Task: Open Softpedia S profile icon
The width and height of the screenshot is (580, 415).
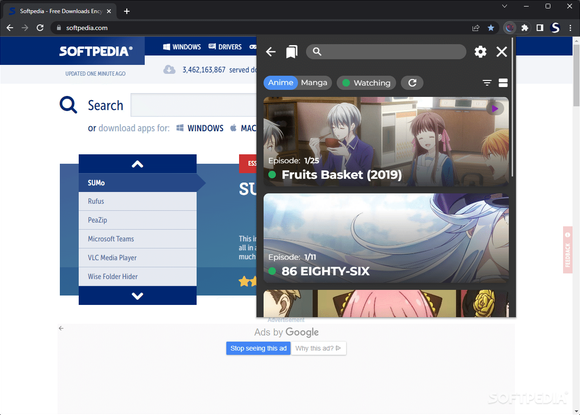Action: pos(555,28)
